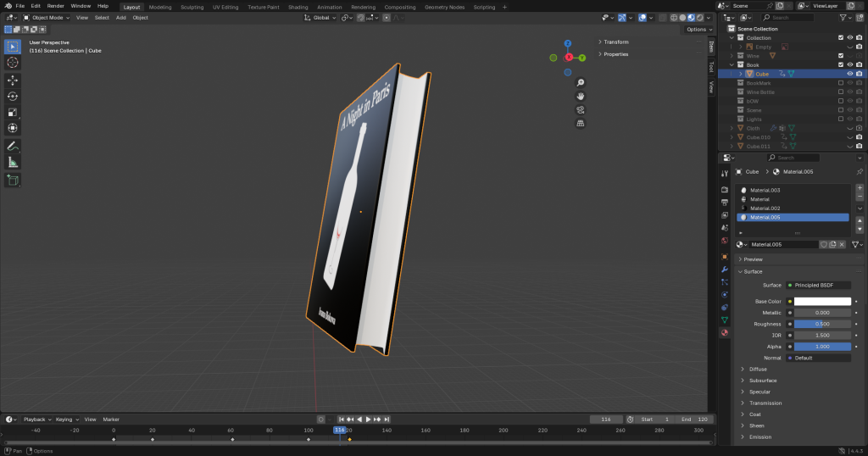
Task: Click the Base Color white swatch
Action: tap(822, 301)
